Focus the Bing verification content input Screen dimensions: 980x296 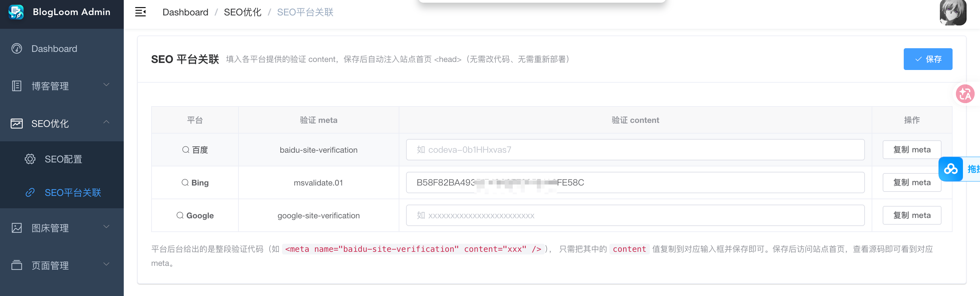[635, 182]
